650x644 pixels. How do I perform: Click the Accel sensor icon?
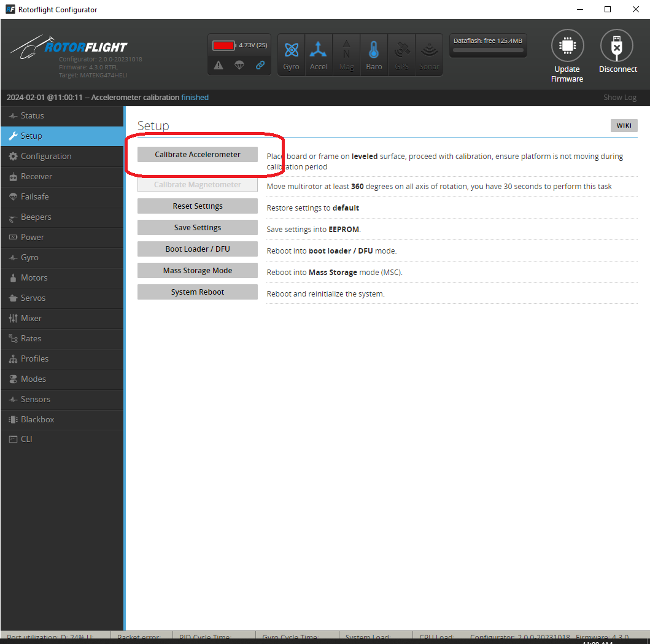point(319,50)
